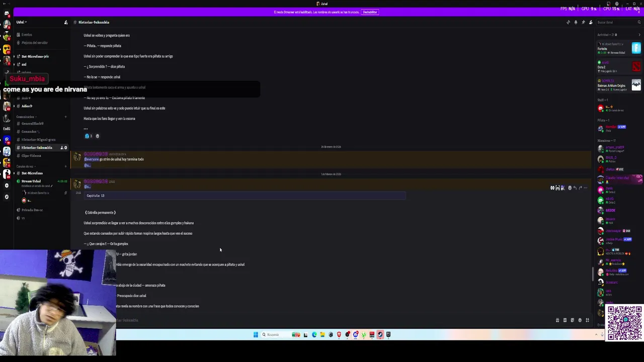Select the Historias-Sukumbia channel in the sidebar
The width and height of the screenshot is (644, 362).
pos(37,148)
